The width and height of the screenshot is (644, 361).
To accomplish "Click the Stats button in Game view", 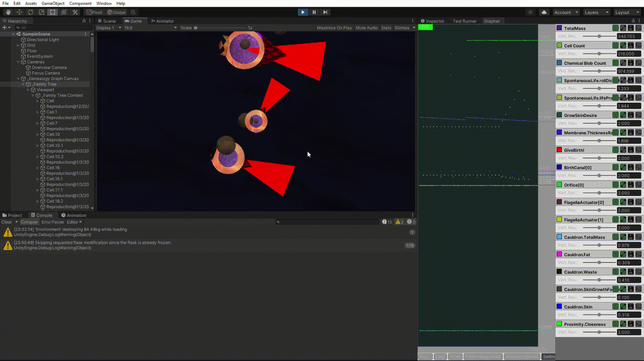I will 386,28.
